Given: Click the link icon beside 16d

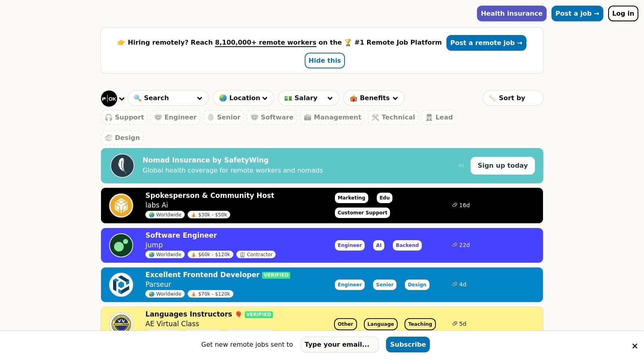Looking at the screenshot, I should coord(454,205).
